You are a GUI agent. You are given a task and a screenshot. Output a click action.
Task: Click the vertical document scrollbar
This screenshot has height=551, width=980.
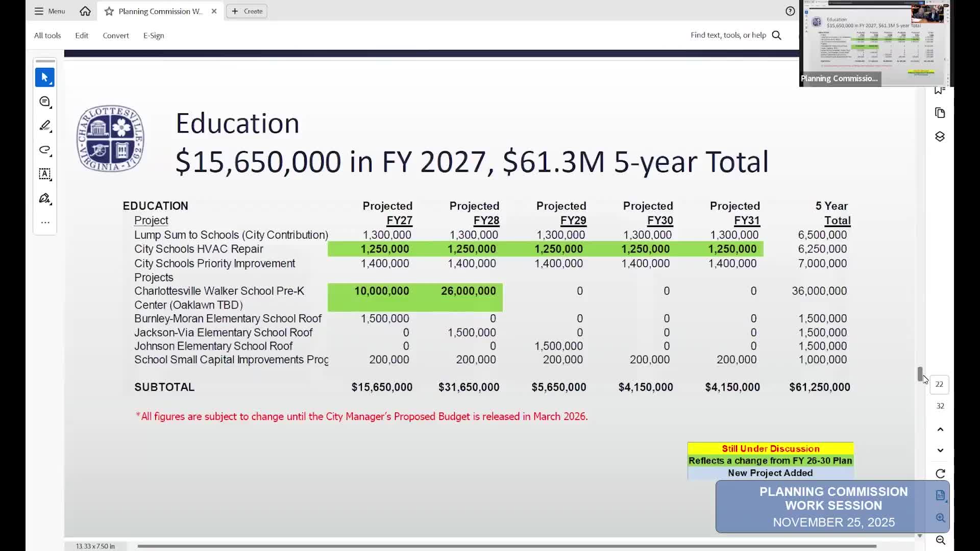tap(920, 374)
